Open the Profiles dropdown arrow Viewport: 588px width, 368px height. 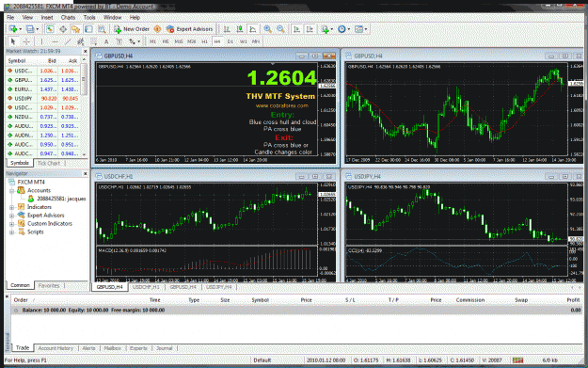37,29
